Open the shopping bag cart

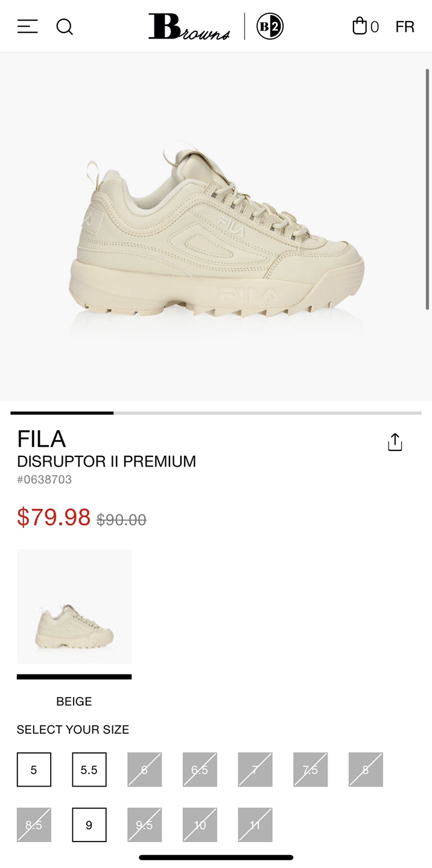(x=365, y=27)
